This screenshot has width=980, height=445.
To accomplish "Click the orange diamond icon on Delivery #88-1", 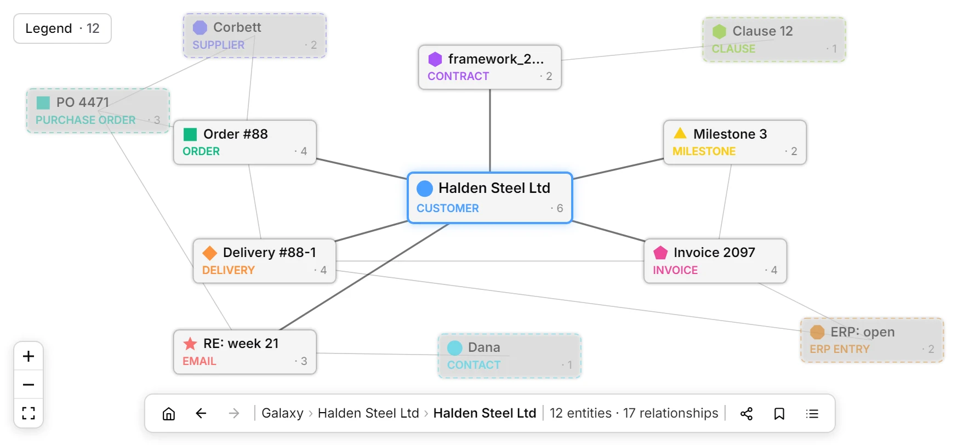I will pyautogui.click(x=210, y=253).
